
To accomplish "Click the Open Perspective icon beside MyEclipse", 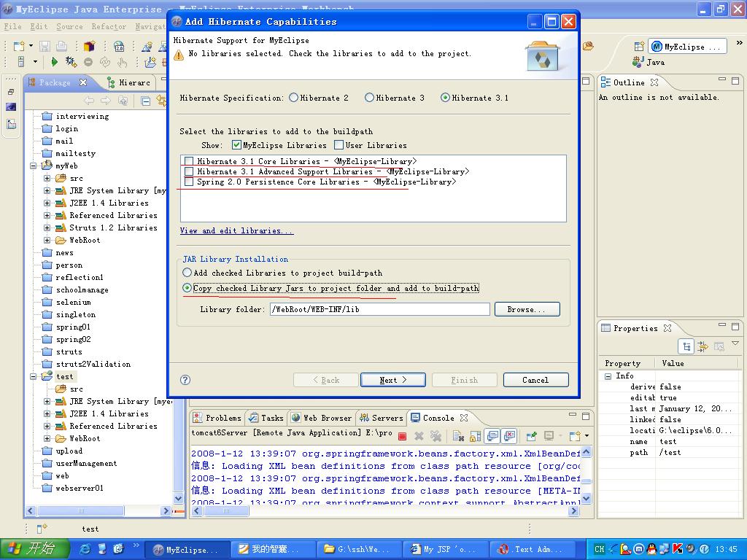I will pos(639,46).
